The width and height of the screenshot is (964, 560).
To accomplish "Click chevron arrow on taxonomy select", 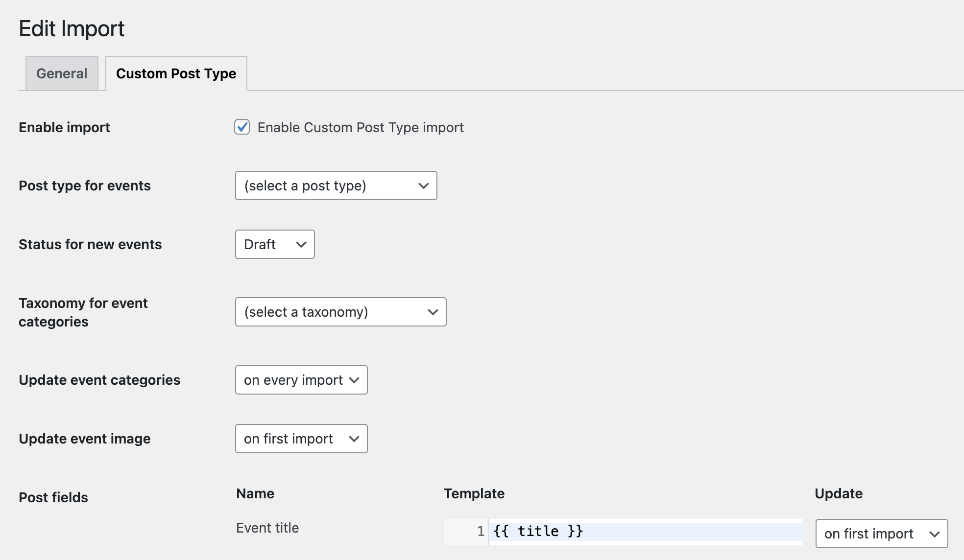I will [433, 312].
